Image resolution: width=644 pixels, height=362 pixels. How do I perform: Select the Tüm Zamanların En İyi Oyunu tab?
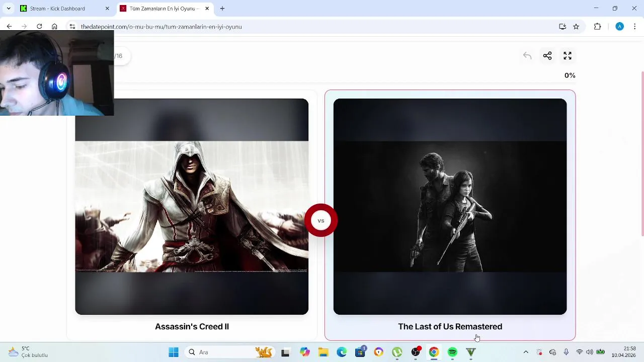click(x=165, y=9)
